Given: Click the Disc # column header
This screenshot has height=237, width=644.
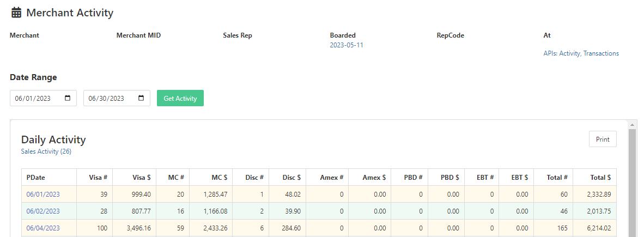Looking at the screenshot, I should point(251,178).
